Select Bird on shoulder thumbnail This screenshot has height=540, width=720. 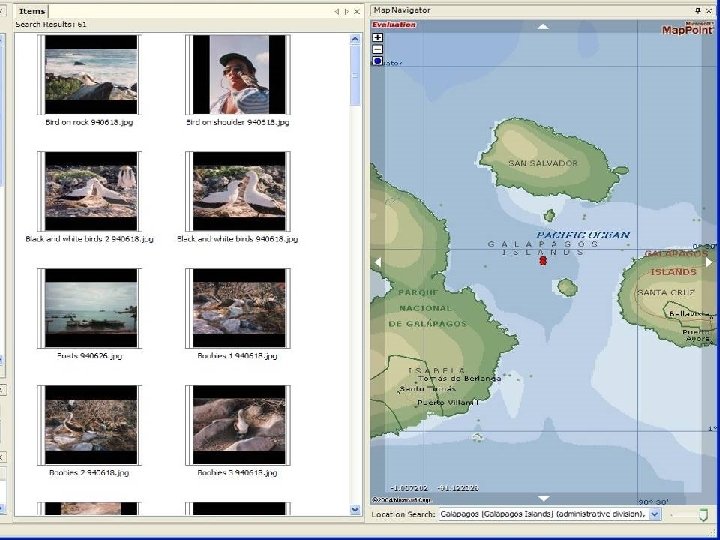click(239, 75)
